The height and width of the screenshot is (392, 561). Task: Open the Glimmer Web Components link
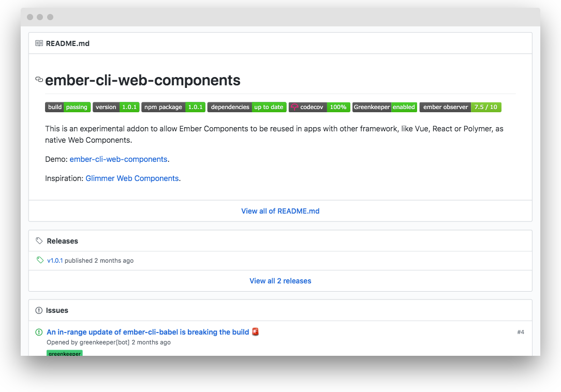click(x=132, y=178)
